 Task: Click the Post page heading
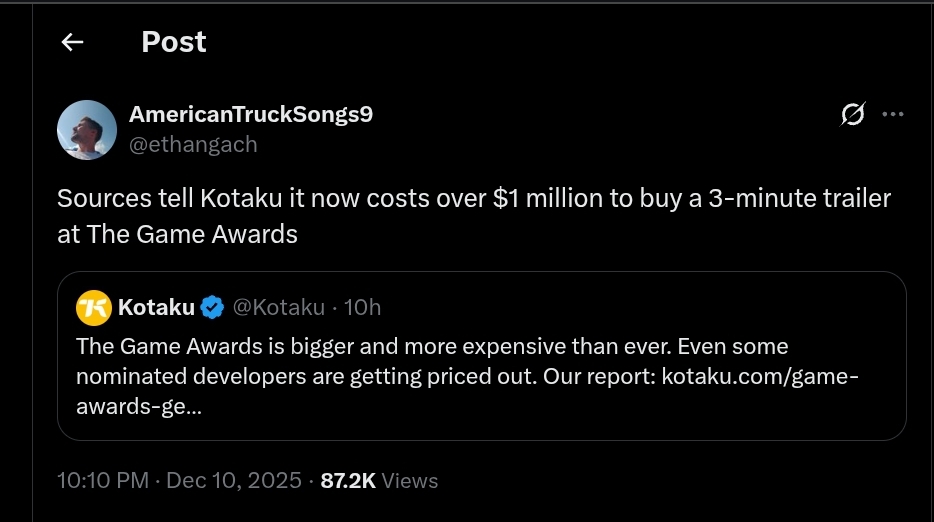[x=174, y=42]
